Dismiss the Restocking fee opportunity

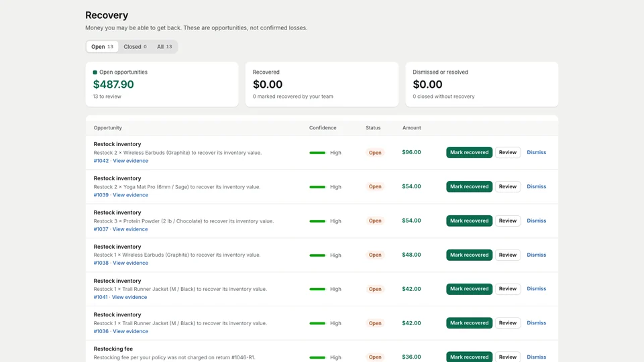537,357
